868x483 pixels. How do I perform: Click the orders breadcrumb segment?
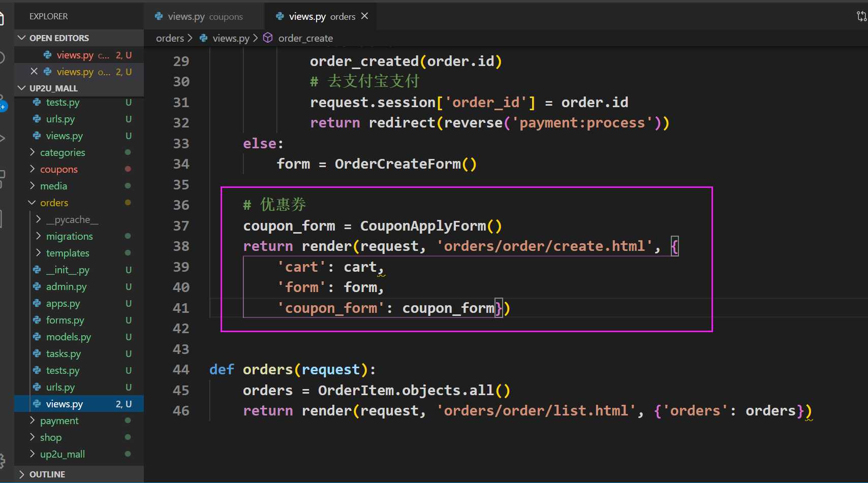170,38
